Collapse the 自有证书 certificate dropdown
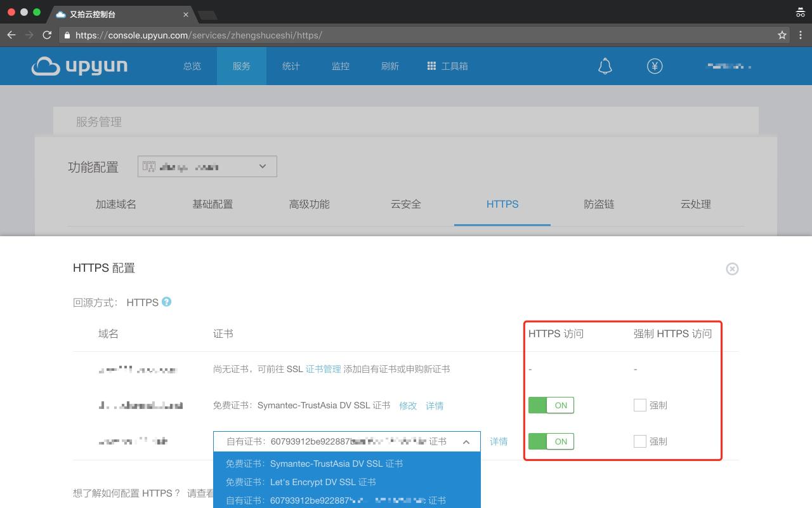 [x=466, y=442]
